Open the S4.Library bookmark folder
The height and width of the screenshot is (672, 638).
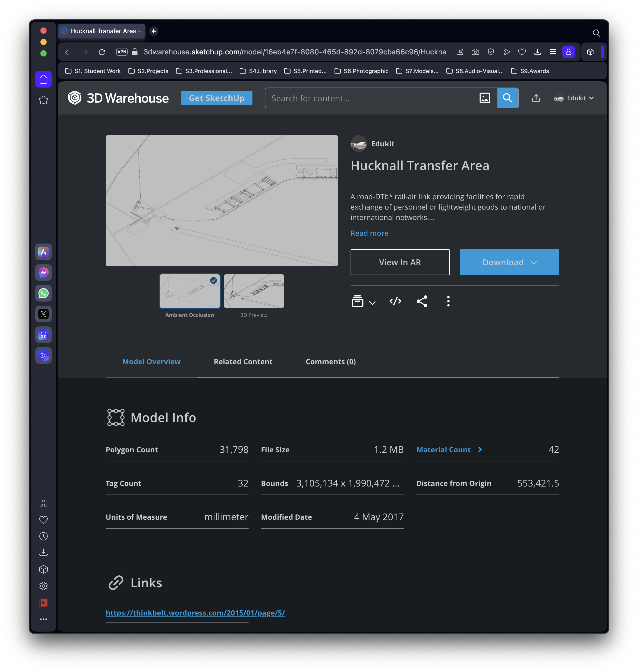[258, 71]
